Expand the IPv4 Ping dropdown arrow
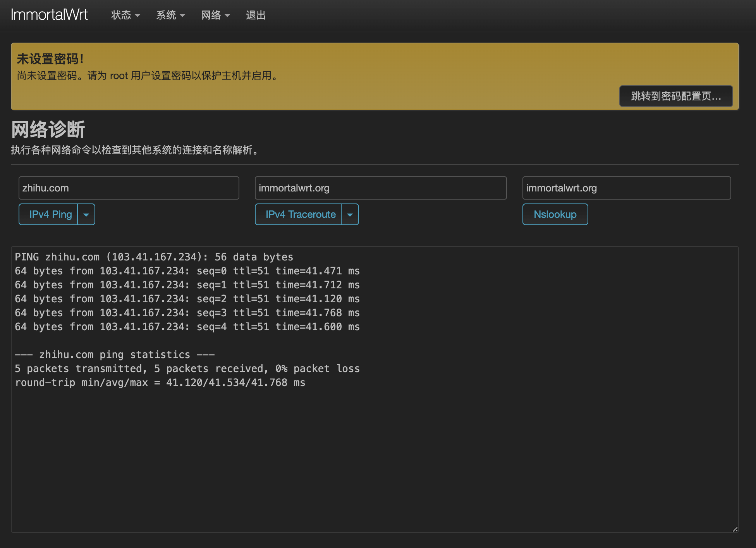 coord(86,214)
